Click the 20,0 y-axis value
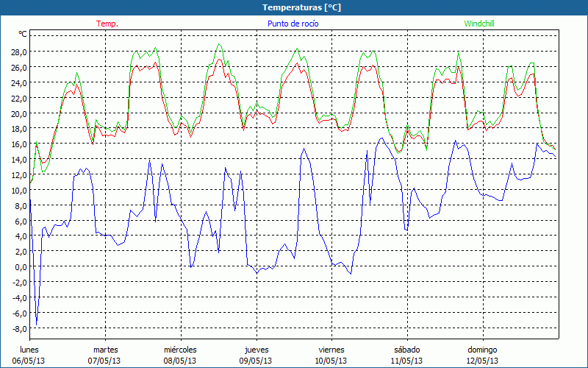 tap(18, 114)
